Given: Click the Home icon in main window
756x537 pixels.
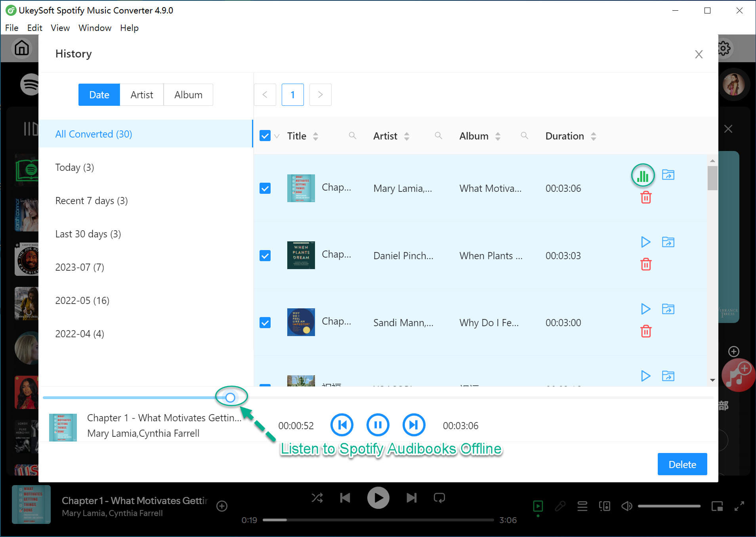Looking at the screenshot, I should coord(22,48).
